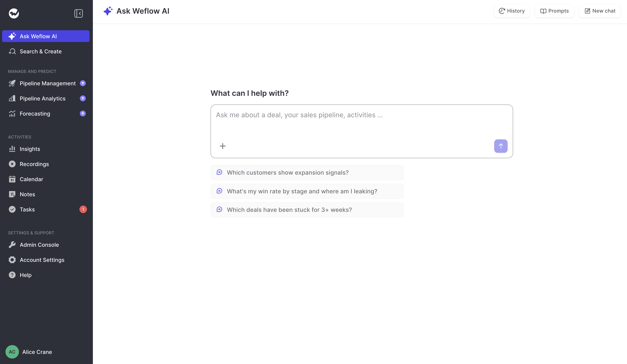
Task: Collapse the sidebar panel
Action: pyautogui.click(x=78, y=13)
